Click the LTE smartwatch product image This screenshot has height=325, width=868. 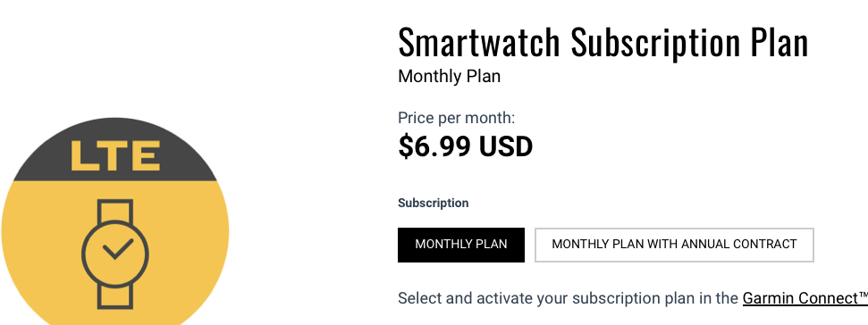115,221
